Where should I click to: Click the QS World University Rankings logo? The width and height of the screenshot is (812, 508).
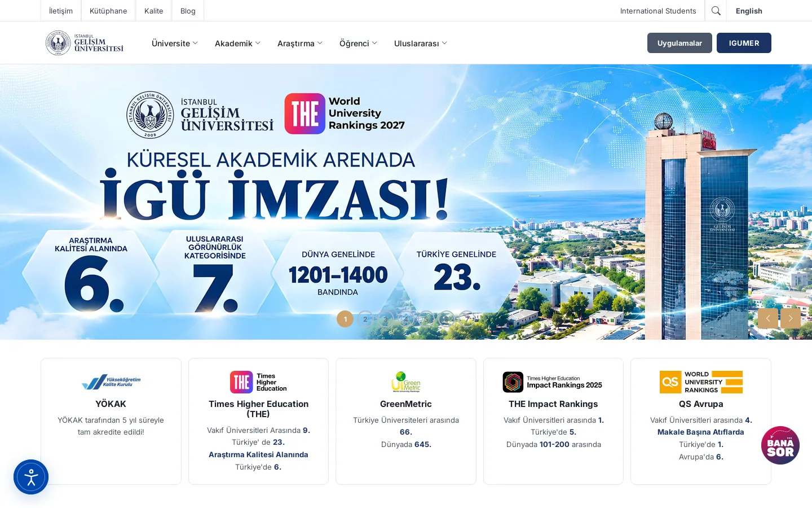click(701, 382)
